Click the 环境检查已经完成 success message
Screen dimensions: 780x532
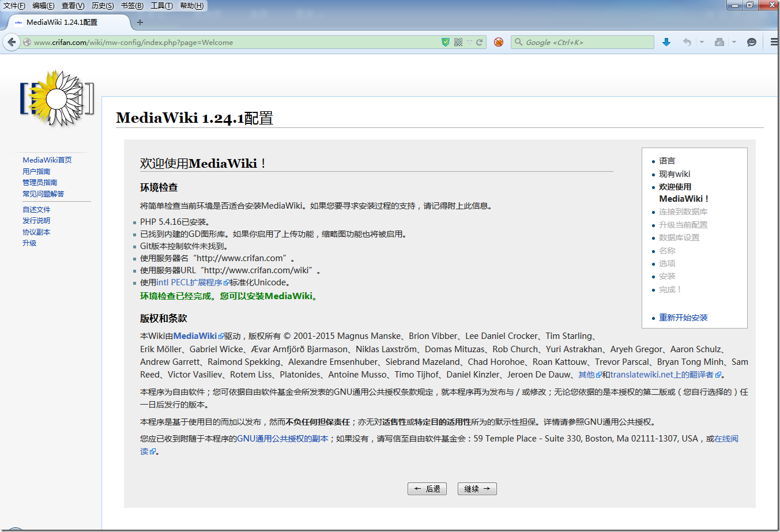(228, 296)
